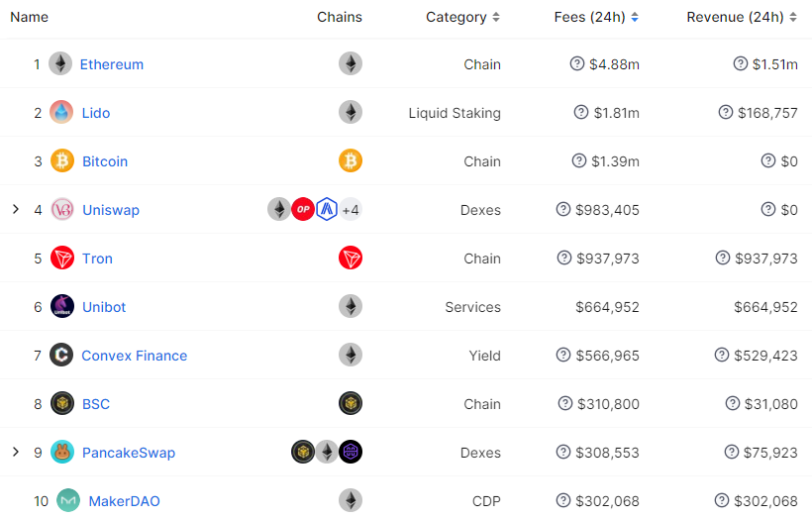Click help icon beside Tron revenue $937,973
The height and width of the screenshot is (519, 812).
[x=723, y=259]
